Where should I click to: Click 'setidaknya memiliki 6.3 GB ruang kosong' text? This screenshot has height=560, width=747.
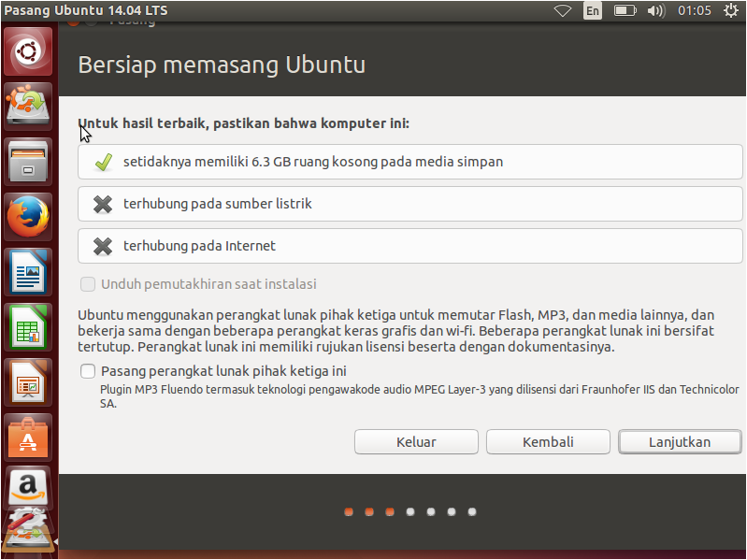313,162
